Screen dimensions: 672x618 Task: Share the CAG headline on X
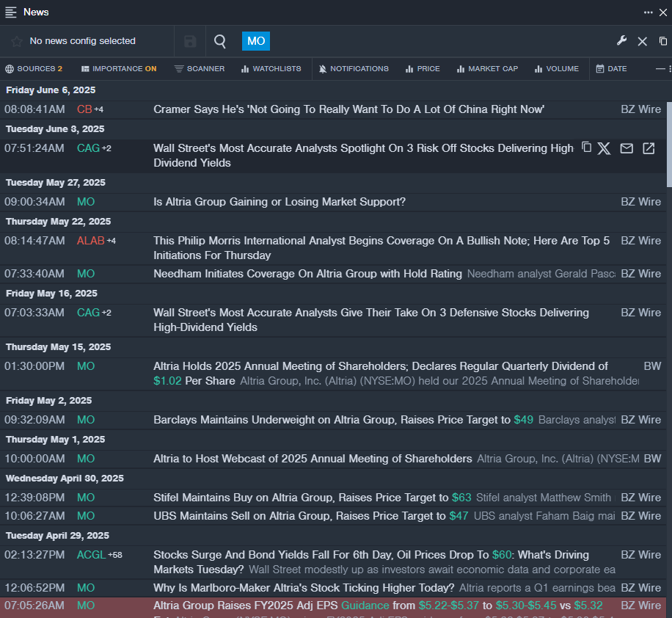tap(604, 148)
